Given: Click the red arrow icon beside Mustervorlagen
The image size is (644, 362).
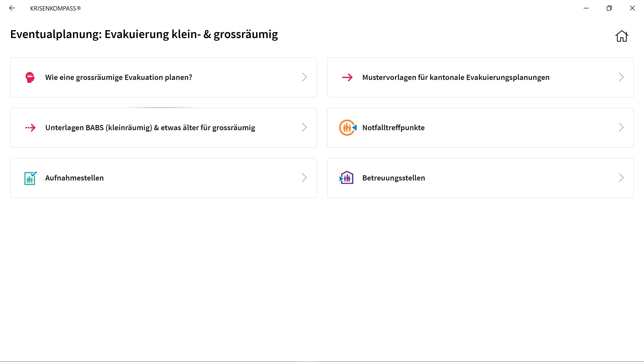Looking at the screenshot, I should 347,77.
